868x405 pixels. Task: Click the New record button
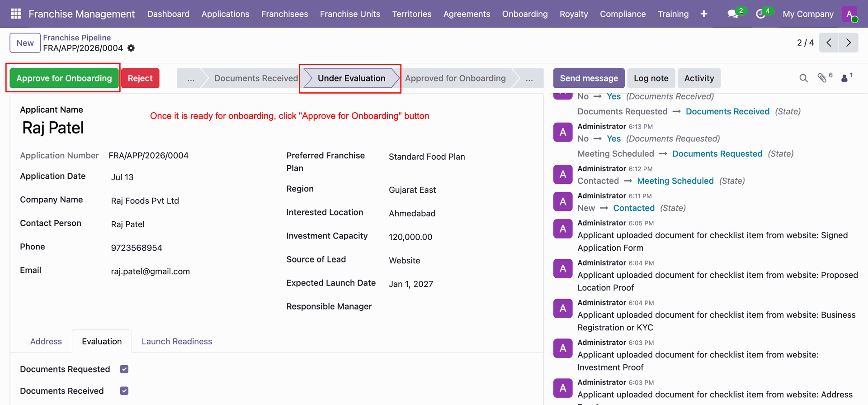25,43
